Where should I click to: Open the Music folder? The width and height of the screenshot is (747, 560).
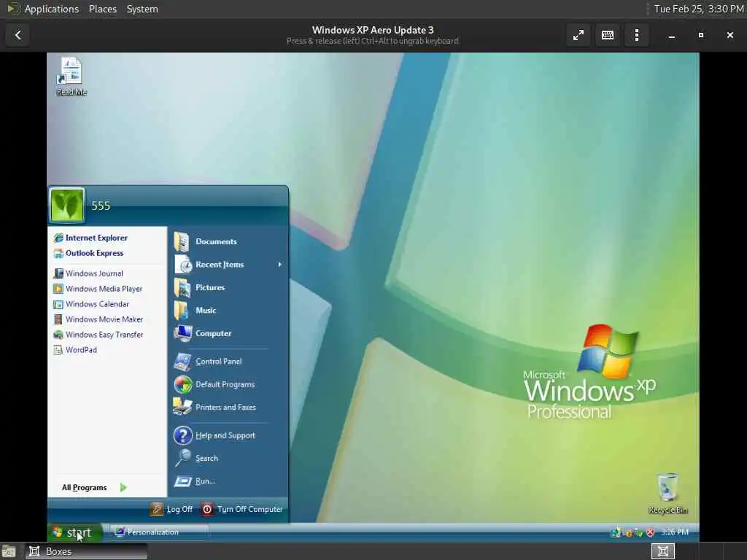point(195,310)
